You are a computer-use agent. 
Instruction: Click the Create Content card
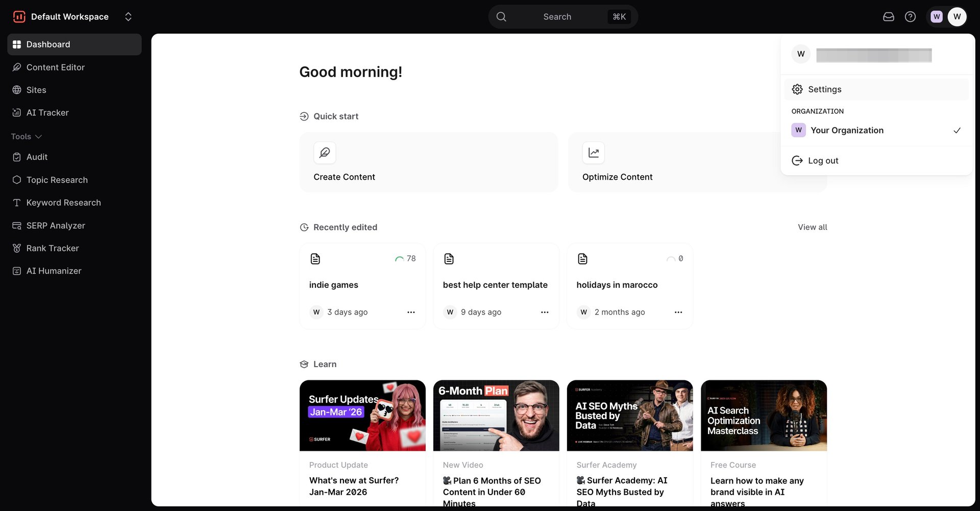pyautogui.click(x=428, y=162)
